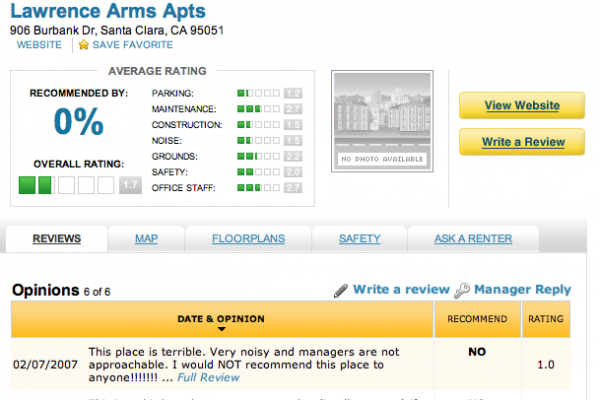Click the star icon beside Save Favorite
The height and width of the screenshot is (400, 600).
tap(84, 45)
